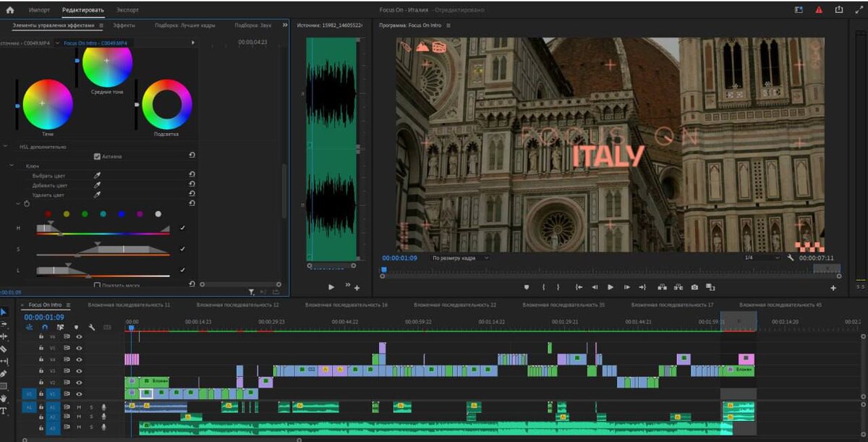868x442 pixels.
Task: Click the Comparison view button
Action: [x=710, y=287]
